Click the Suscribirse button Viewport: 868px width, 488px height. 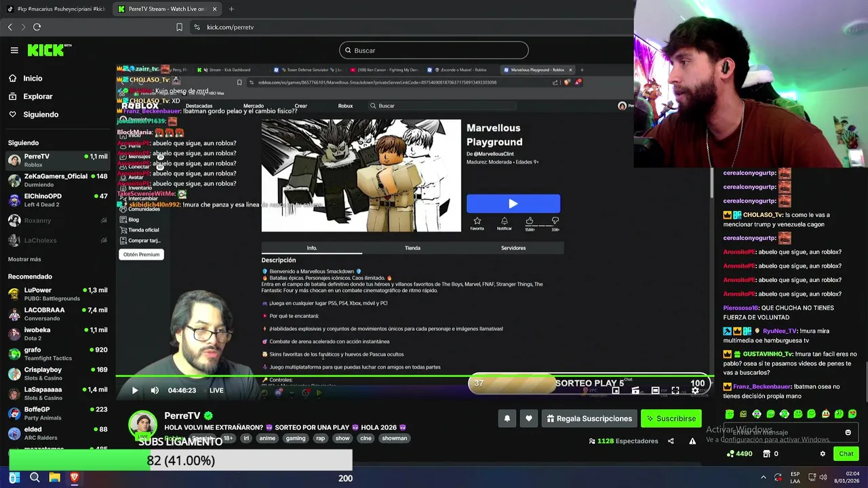coord(671,419)
